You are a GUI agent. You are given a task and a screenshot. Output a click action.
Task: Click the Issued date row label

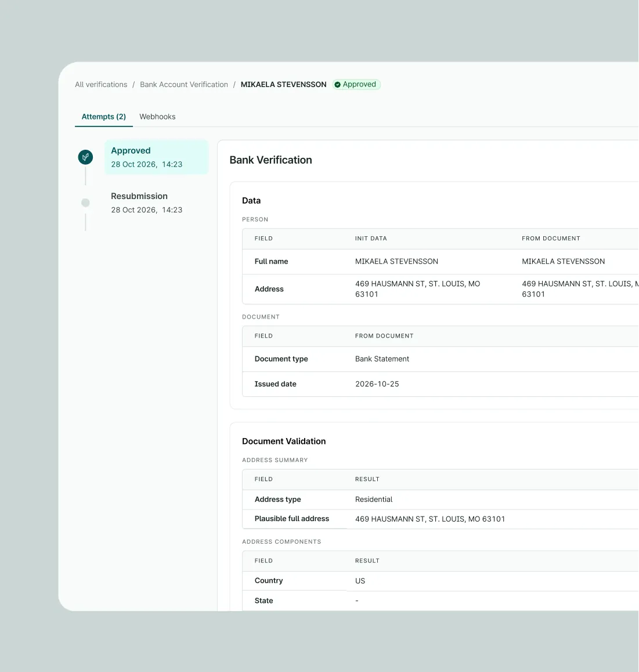pos(275,384)
